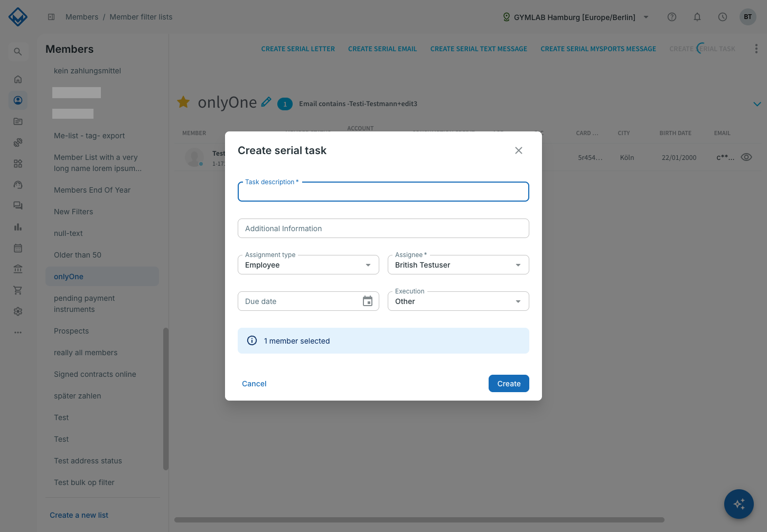Focus the Task description field
767x532 pixels.
point(383,192)
